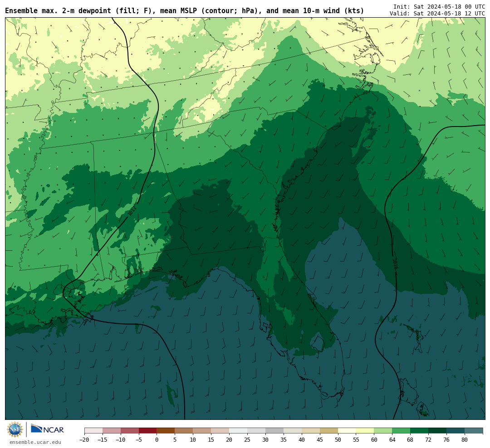Click the colorbar tick label 0

tap(157, 440)
